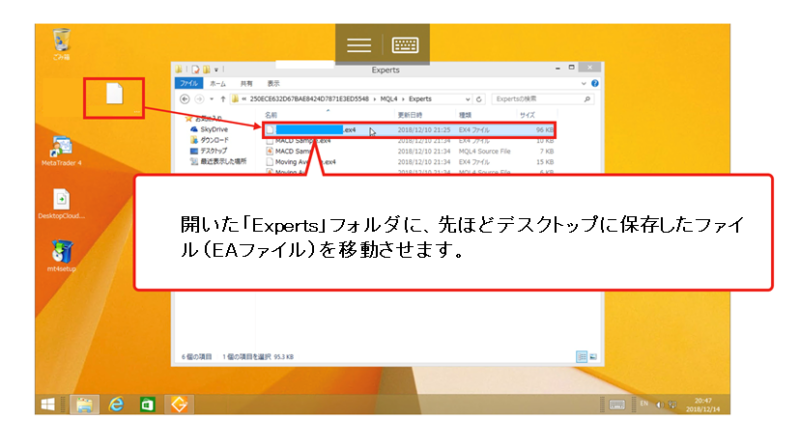Click the taskbar clock showing 2018/12/14
Viewport: 800px width, 447px height.
coord(703,405)
